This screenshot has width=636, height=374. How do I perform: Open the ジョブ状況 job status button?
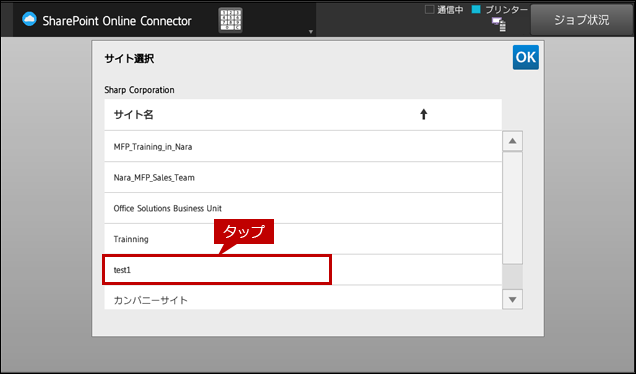pos(582,20)
